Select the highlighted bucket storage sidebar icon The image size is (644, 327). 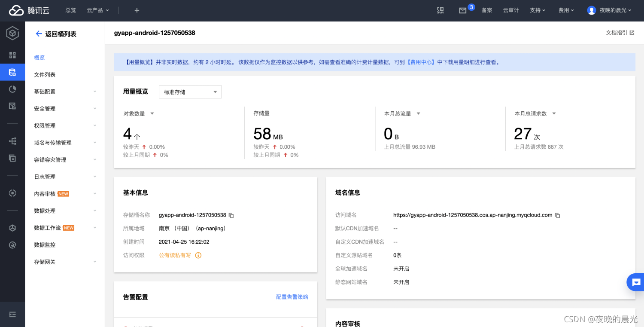pyautogui.click(x=12, y=72)
